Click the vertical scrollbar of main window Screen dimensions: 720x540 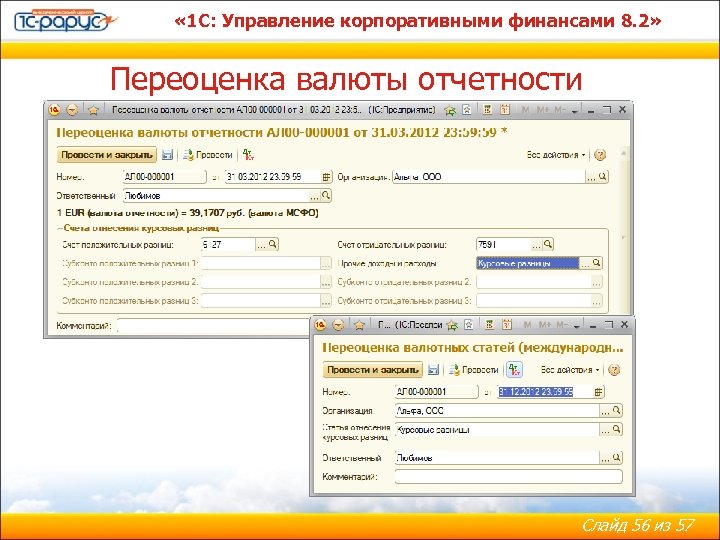point(624,230)
